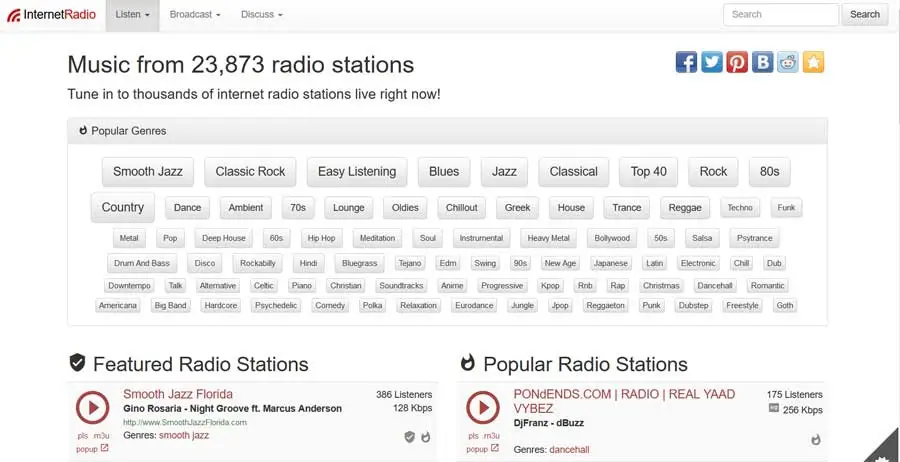The height and width of the screenshot is (462, 900).
Task: Select the Smooth Jazz genre
Action: pyautogui.click(x=148, y=172)
